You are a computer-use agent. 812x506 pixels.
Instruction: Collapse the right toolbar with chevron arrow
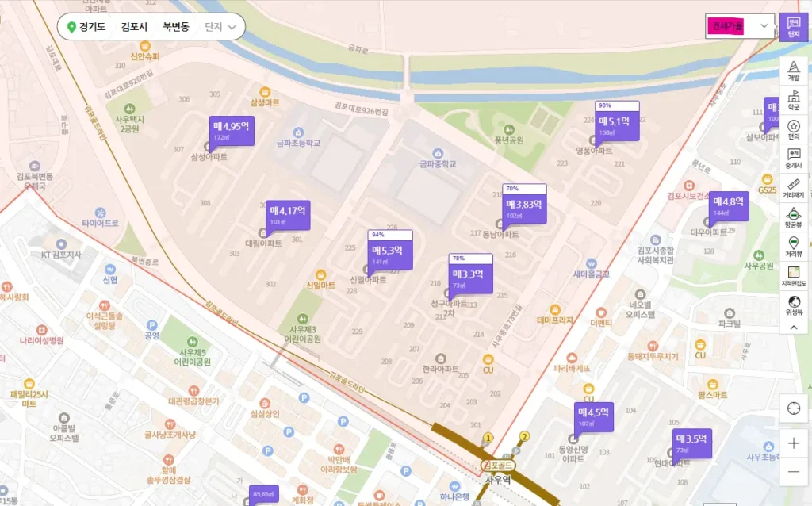[x=793, y=326]
